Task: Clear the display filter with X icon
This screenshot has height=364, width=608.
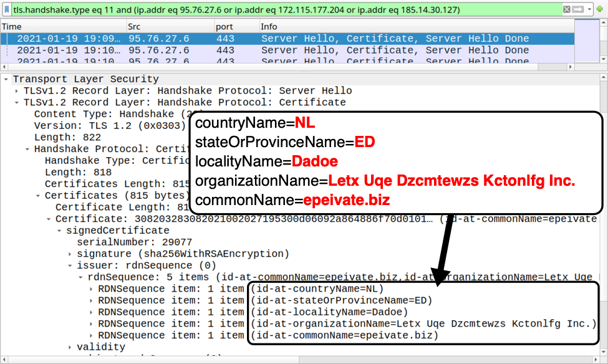Action: click(566, 10)
